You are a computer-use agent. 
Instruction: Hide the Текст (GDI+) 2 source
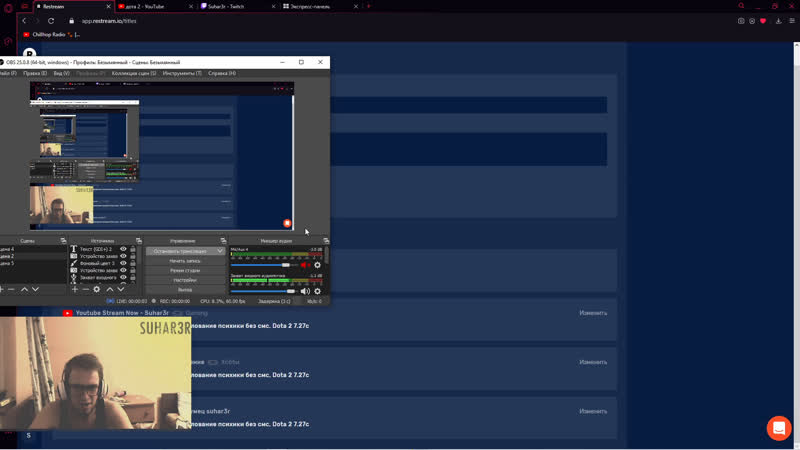point(123,249)
